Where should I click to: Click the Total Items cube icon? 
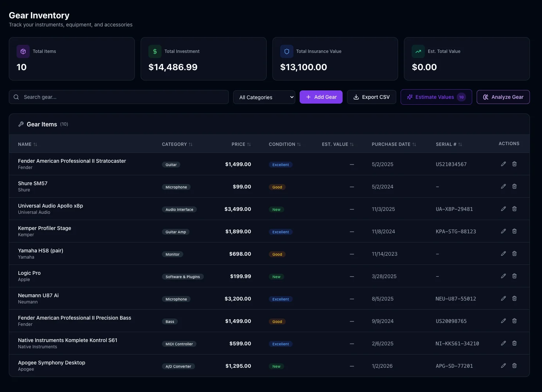[x=23, y=51]
